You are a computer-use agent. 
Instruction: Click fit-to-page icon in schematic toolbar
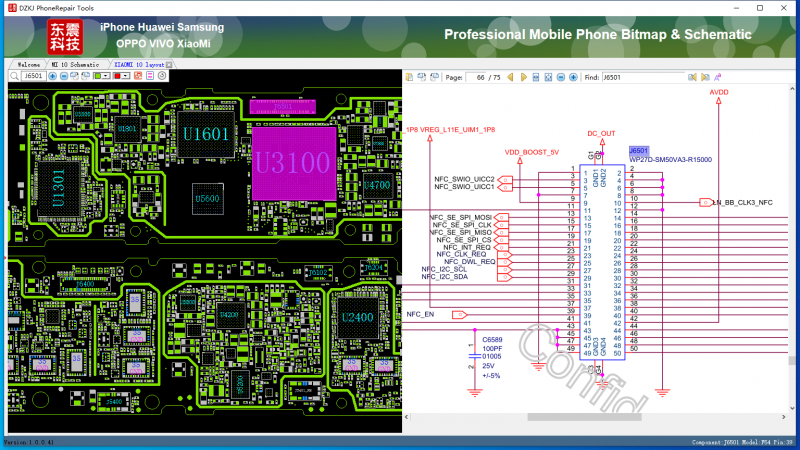(548, 77)
